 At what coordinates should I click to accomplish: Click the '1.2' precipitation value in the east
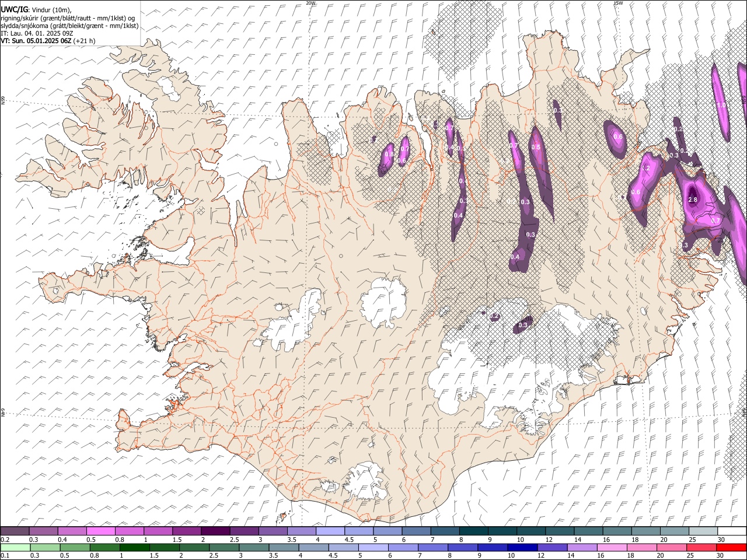click(646, 169)
